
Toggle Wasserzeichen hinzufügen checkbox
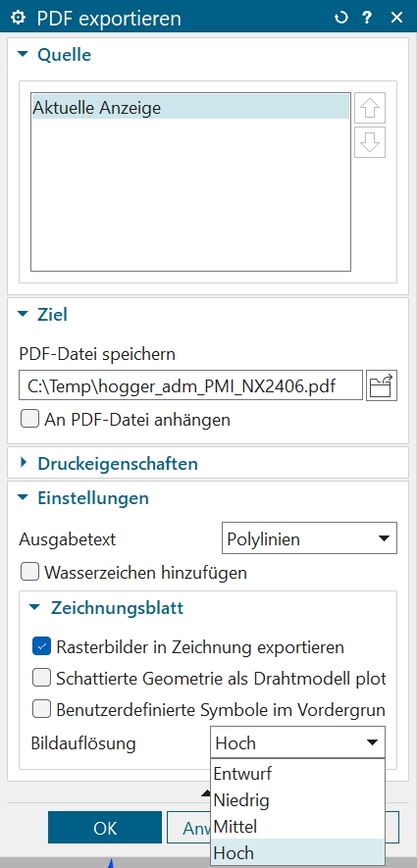(x=29, y=571)
